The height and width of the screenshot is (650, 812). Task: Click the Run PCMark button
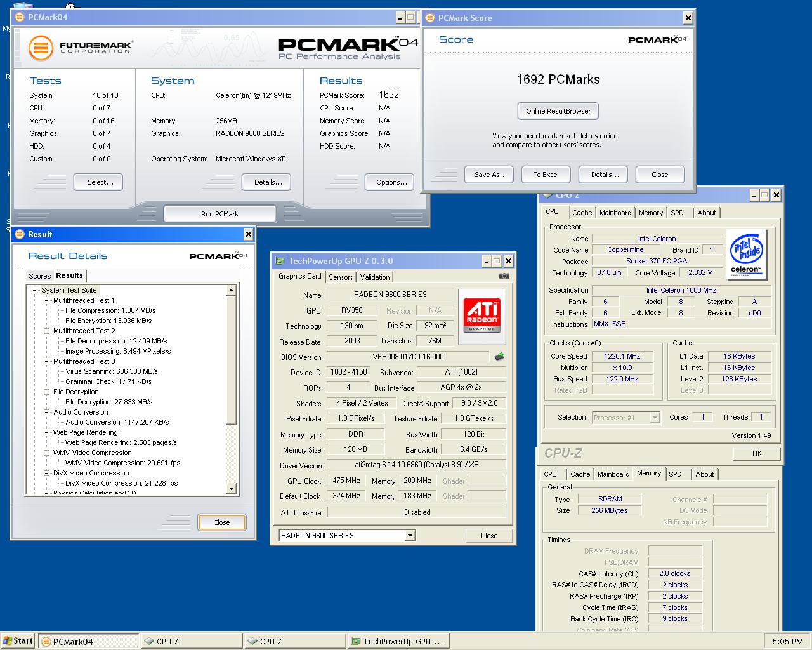coord(219,214)
